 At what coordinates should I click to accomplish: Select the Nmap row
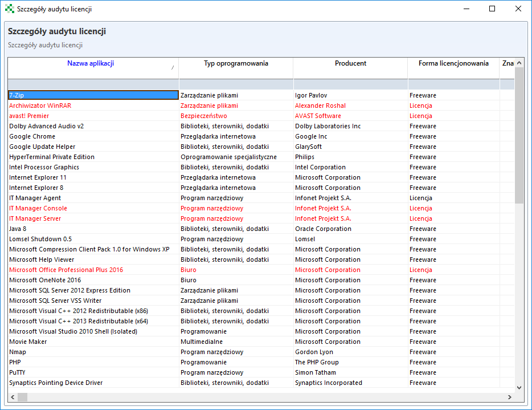pos(261,352)
